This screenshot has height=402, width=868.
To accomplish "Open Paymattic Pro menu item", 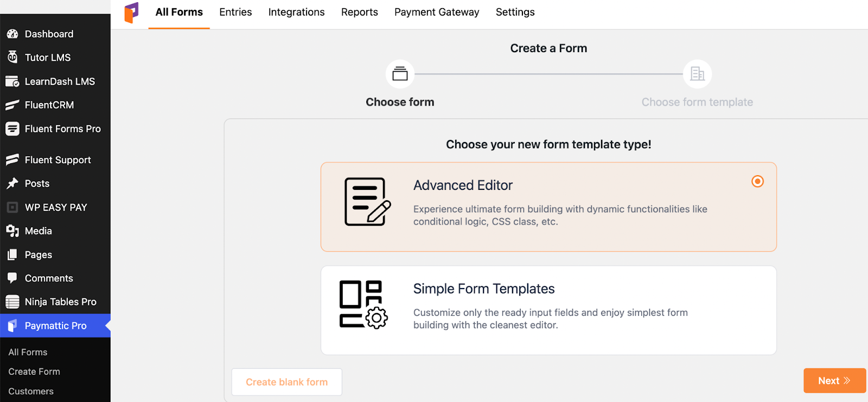I will (55, 326).
